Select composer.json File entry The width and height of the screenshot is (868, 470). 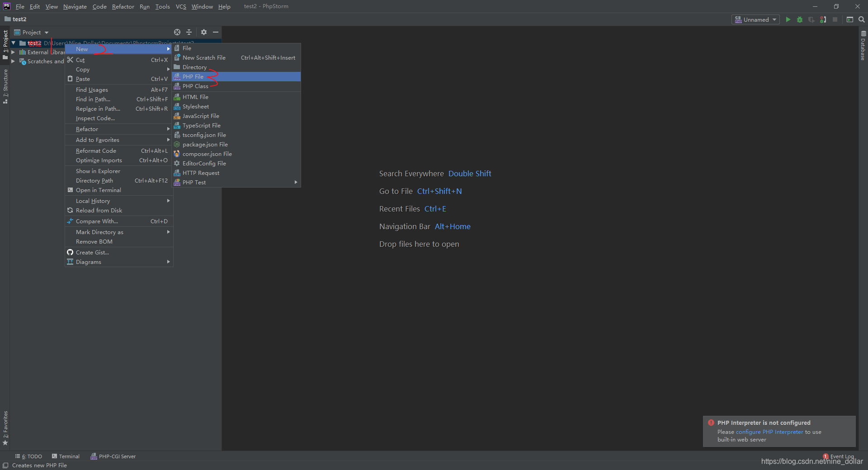[236, 154]
